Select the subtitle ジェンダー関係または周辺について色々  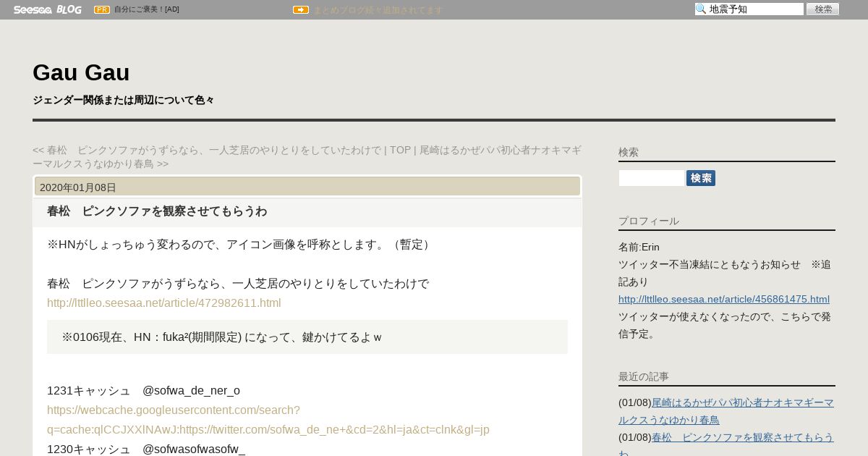(124, 100)
